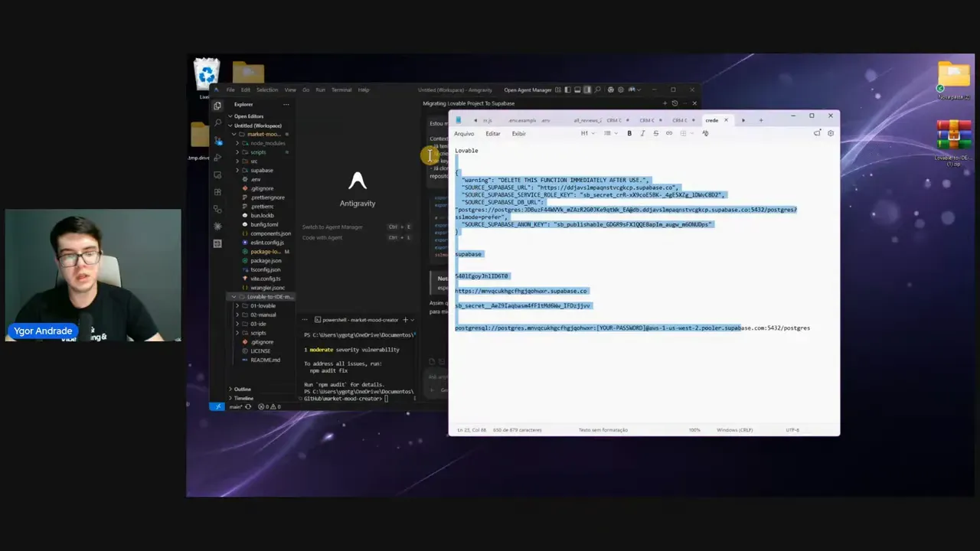
Task: Open chat history in the agent panel
Action: coord(675,103)
